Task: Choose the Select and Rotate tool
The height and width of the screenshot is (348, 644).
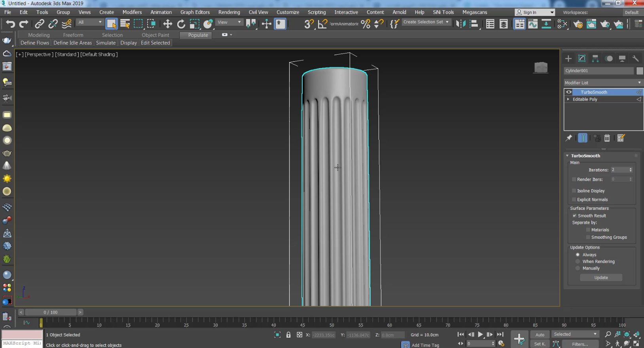Action: tap(181, 24)
